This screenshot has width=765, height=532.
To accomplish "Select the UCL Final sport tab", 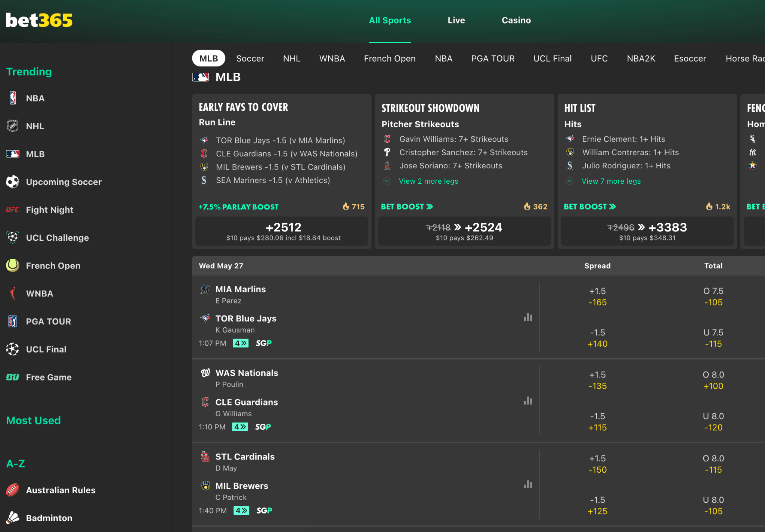I will point(552,59).
